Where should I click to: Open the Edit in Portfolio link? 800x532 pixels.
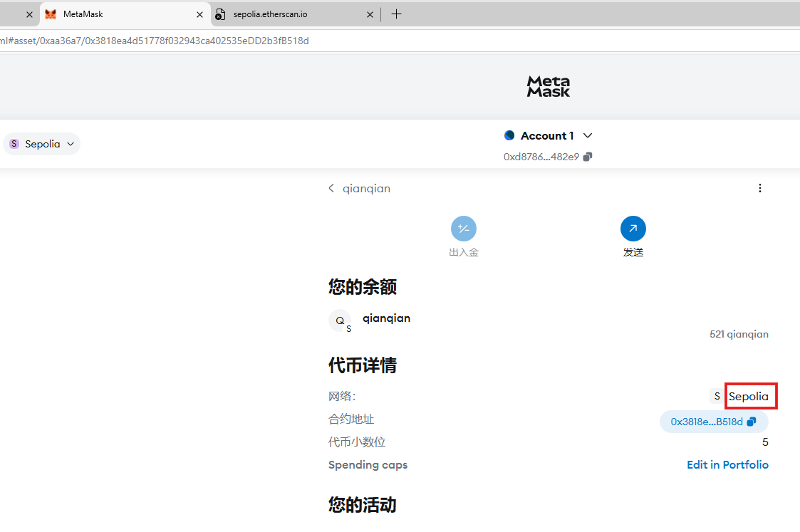[727, 464]
